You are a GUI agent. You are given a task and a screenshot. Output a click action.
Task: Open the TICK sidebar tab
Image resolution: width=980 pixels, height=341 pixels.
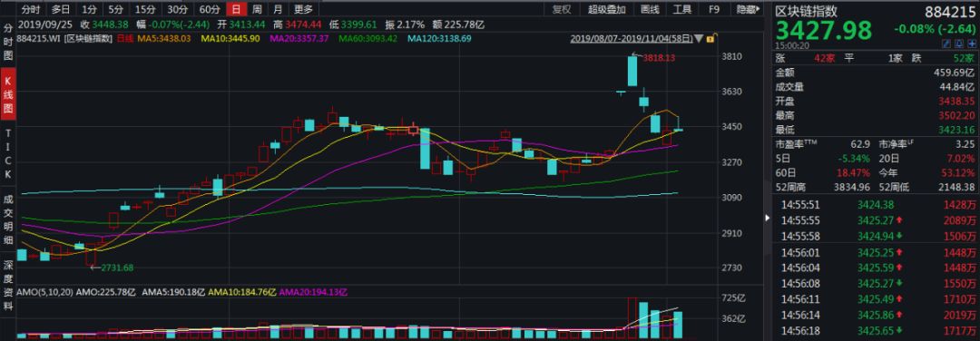point(8,153)
